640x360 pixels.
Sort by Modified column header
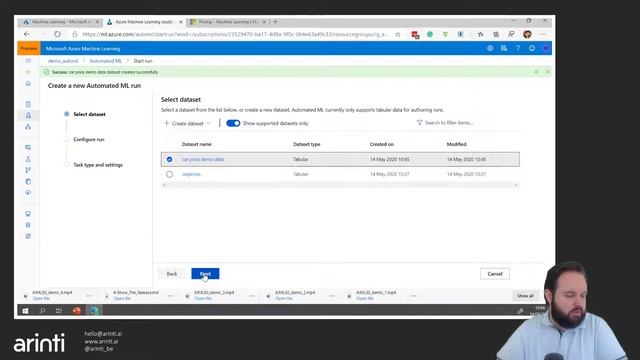[456, 144]
